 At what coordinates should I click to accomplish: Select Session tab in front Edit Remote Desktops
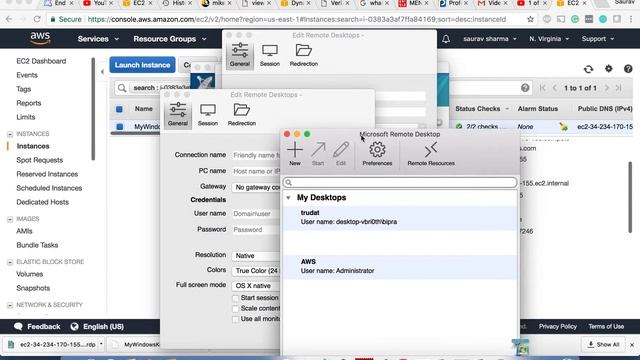208,114
